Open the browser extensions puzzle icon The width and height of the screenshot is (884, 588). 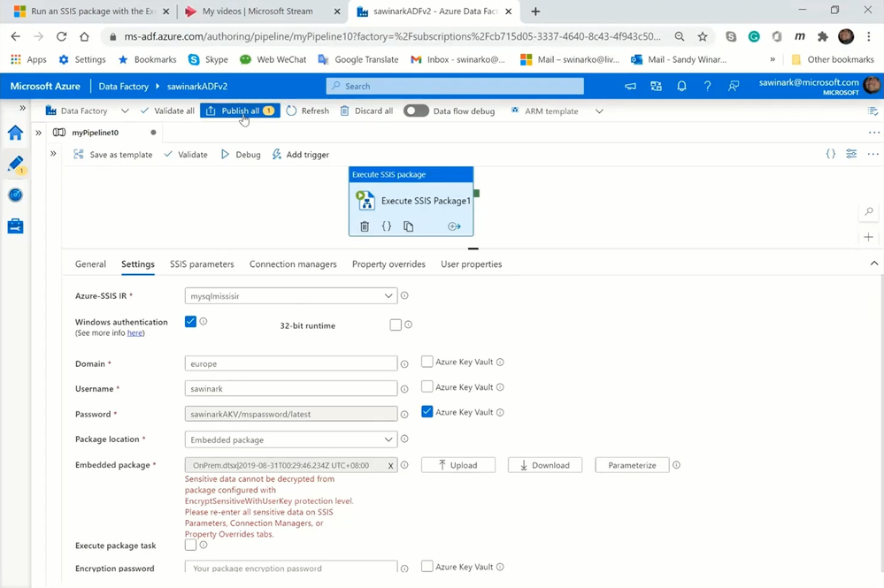tap(823, 36)
